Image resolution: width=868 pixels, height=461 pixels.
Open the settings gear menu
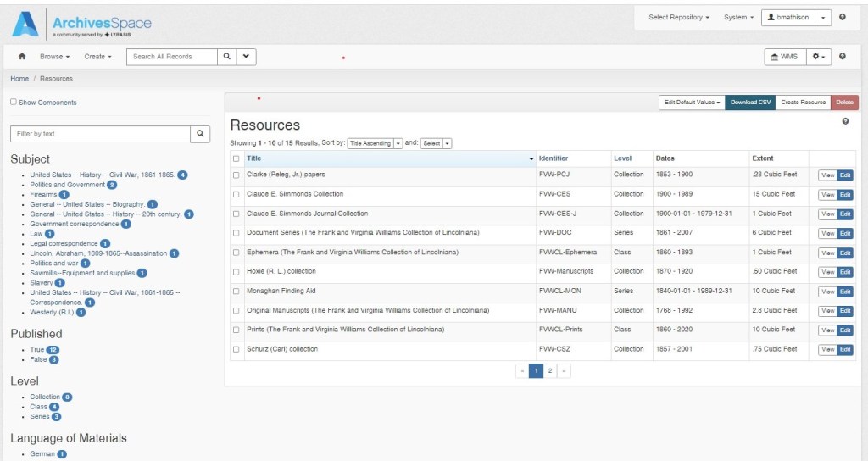[818, 57]
